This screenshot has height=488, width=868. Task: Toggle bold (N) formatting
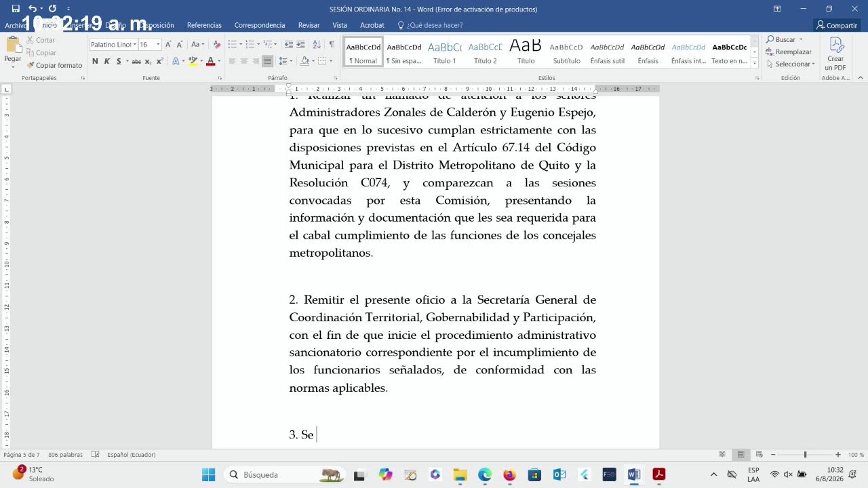95,61
